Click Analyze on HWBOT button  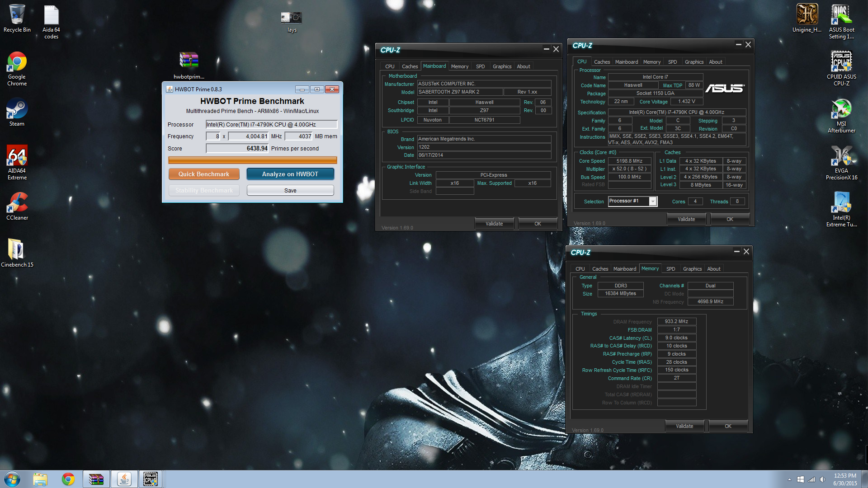(290, 174)
